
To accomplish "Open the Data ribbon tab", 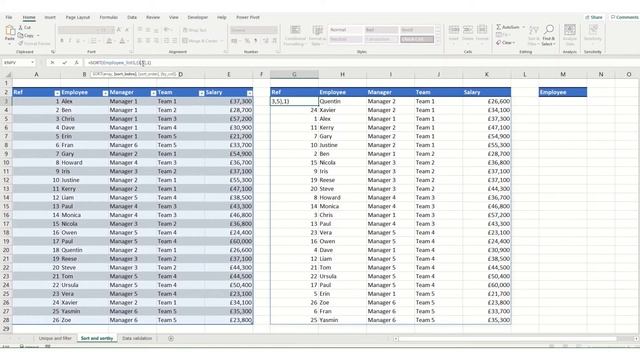I will point(132,17).
